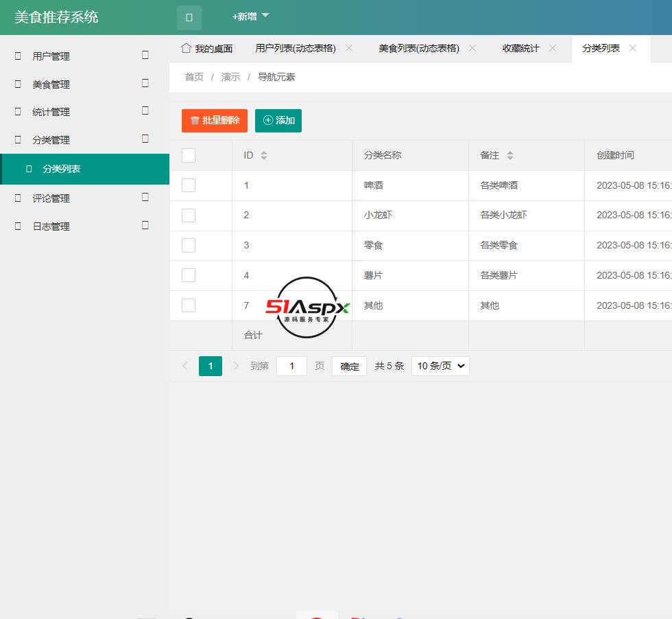Click the 用户管理 sidebar icon
The width and height of the screenshot is (672, 619).
17,56
